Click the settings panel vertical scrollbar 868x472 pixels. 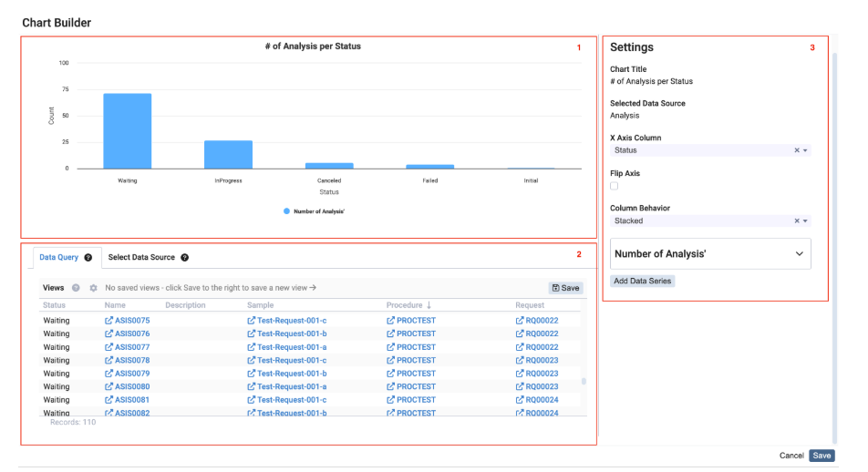click(x=835, y=249)
